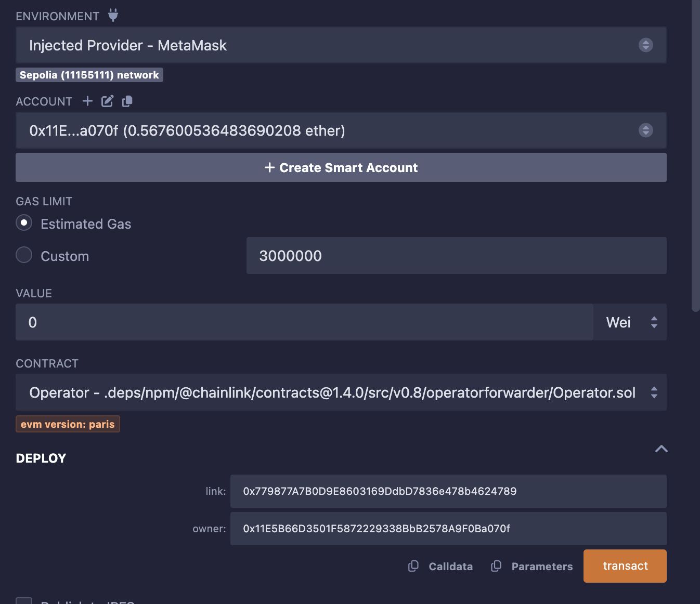Open the Wei unit dropdown
Screen dimensions: 700x604
tap(630, 322)
